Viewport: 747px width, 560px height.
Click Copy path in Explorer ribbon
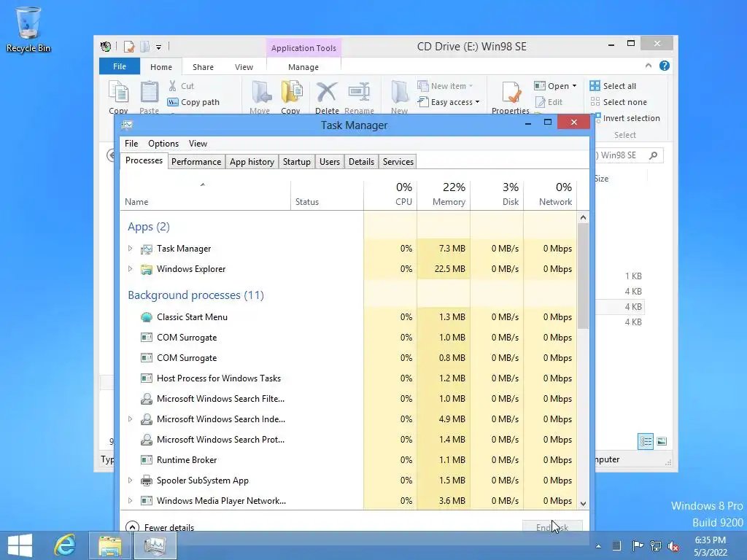pos(193,102)
